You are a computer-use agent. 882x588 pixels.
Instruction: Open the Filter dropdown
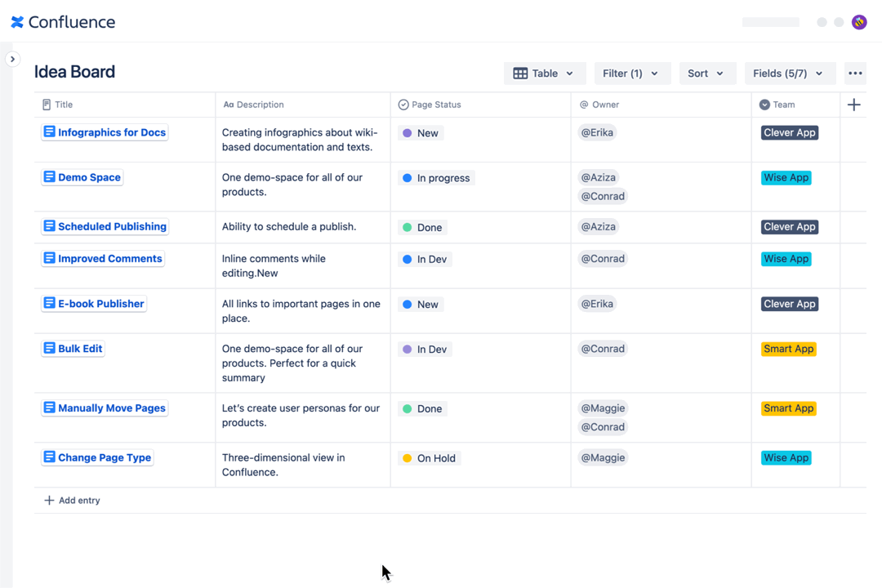(632, 73)
